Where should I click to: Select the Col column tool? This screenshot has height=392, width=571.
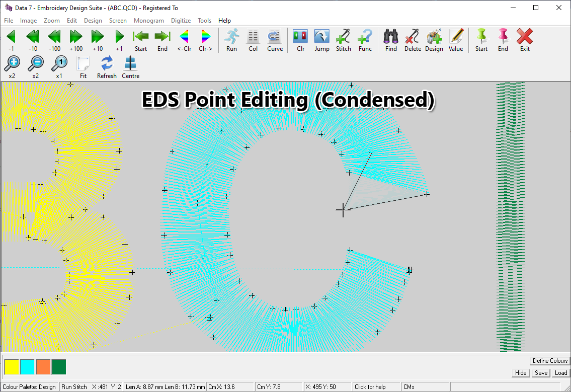pyautogui.click(x=253, y=40)
